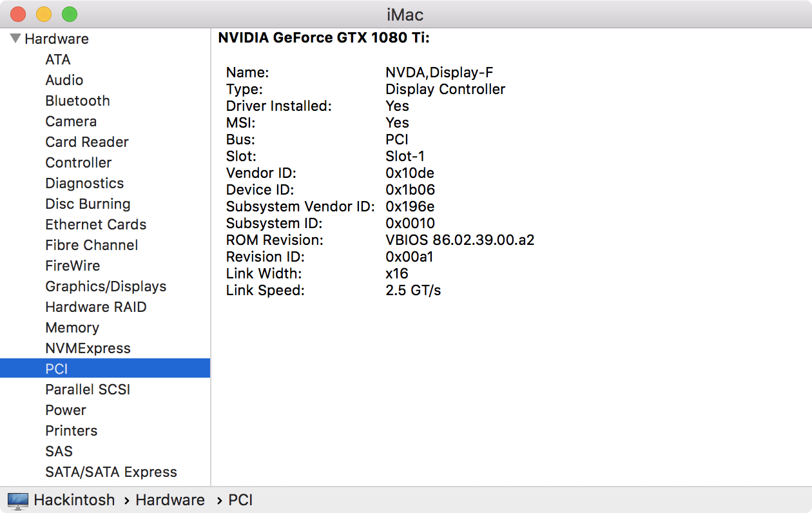
Task: Open the Audio section
Action: pos(64,80)
